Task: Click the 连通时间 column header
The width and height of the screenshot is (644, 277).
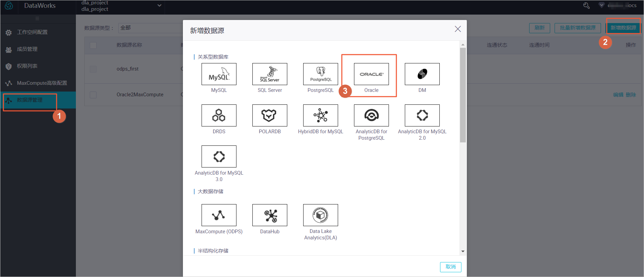Action: click(x=539, y=45)
